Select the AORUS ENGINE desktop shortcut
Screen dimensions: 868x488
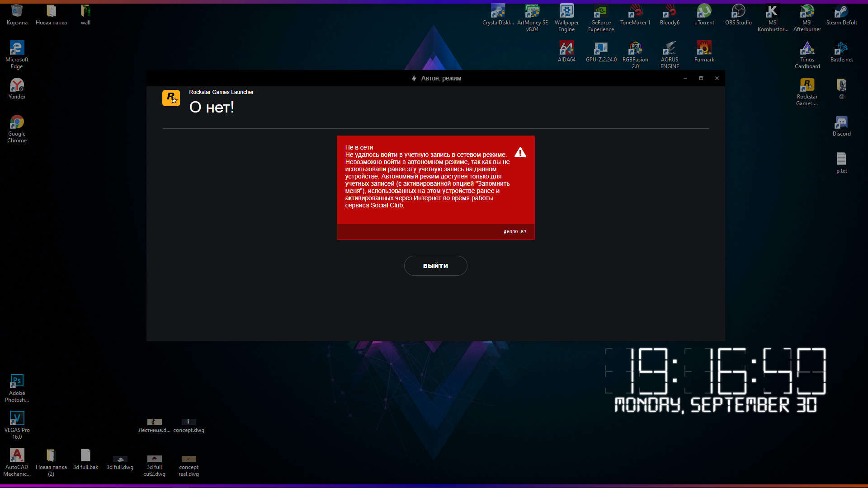click(670, 55)
